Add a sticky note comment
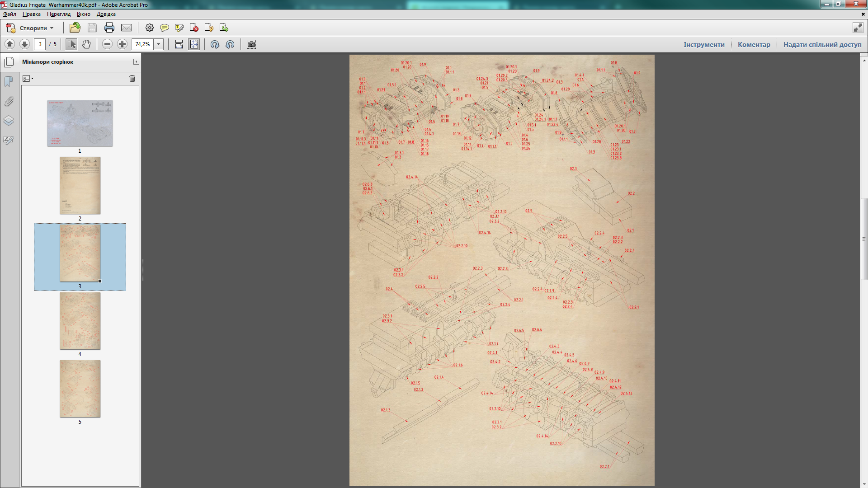The image size is (868, 488). click(165, 28)
